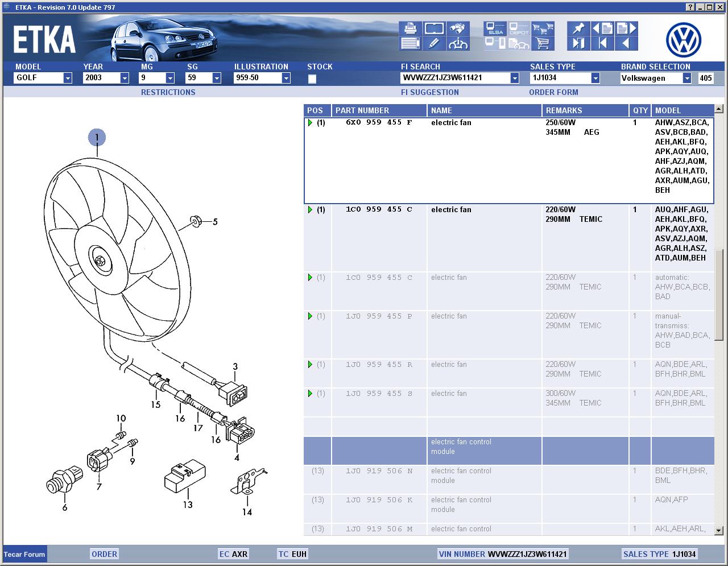This screenshot has height=566, width=728.
Task: Expand the 6X0 959 455 F row arrow
Action: 310,123
